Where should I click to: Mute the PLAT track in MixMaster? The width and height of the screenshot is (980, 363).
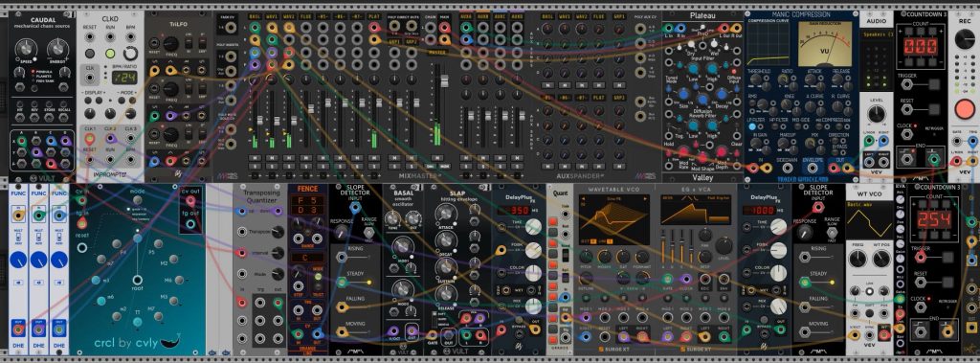click(x=374, y=157)
